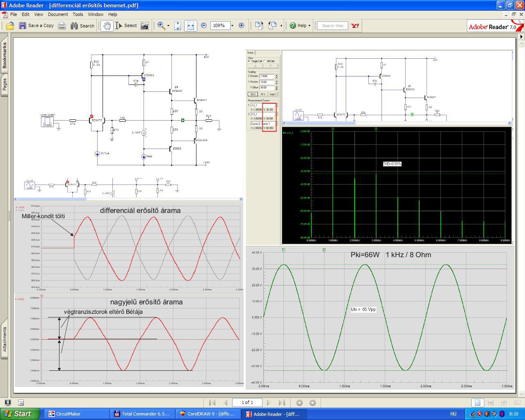The image size is (525, 420).
Task: Click the Open file folder icon
Action: tap(10, 26)
